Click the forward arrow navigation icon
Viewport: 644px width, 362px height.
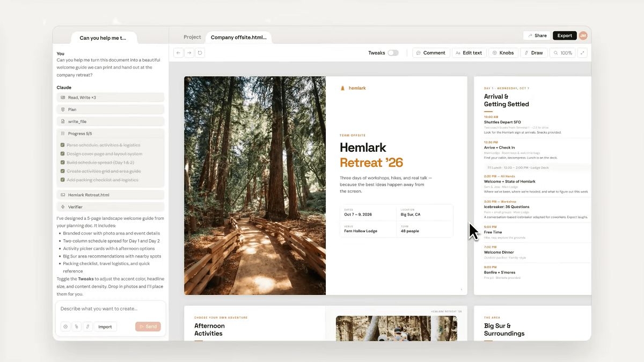(189, 53)
